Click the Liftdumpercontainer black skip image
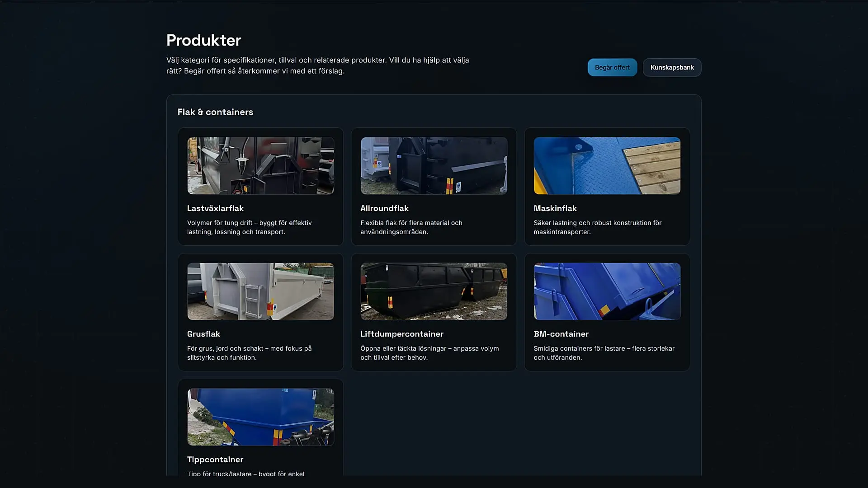This screenshot has width=868, height=488. [434, 291]
